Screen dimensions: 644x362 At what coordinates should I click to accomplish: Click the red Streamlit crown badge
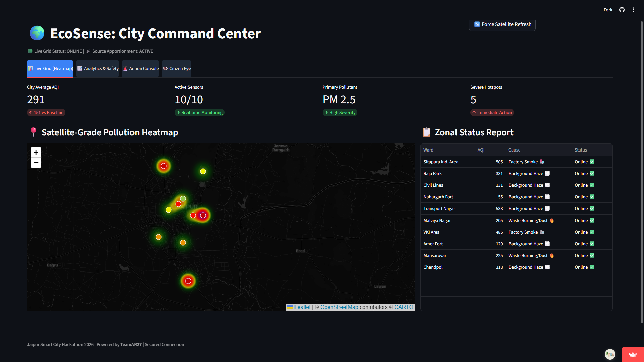pyautogui.click(x=633, y=354)
